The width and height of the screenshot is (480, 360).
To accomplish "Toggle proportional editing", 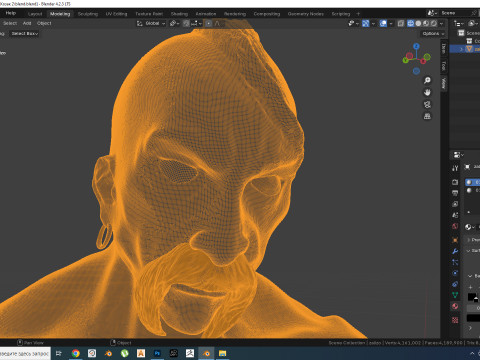I will click(x=209, y=23).
